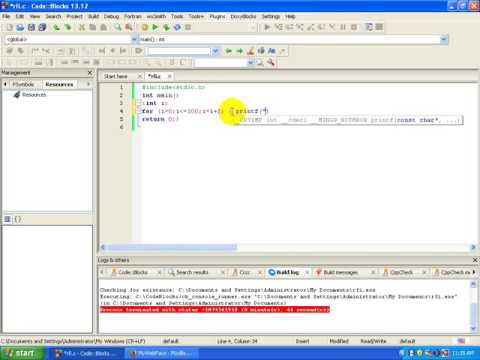Close the Logs & others panel

point(475,260)
